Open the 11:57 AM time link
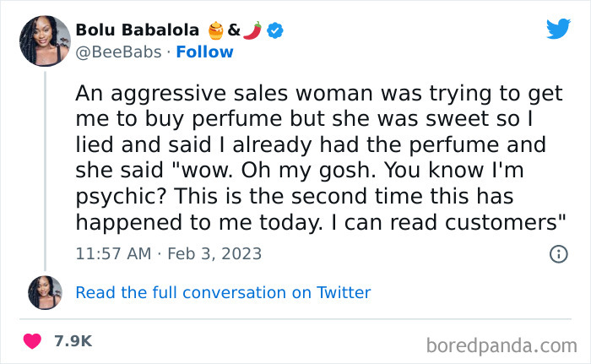This screenshot has width=591, height=364. coord(114,253)
